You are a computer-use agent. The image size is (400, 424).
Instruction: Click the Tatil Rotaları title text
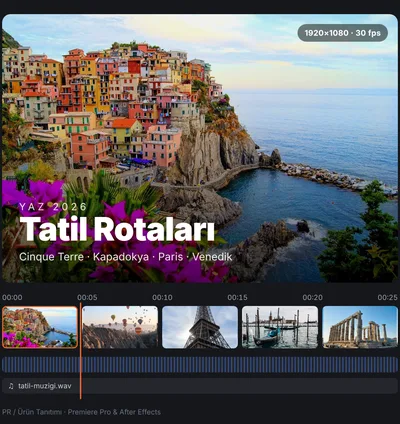[x=117, y=229]
